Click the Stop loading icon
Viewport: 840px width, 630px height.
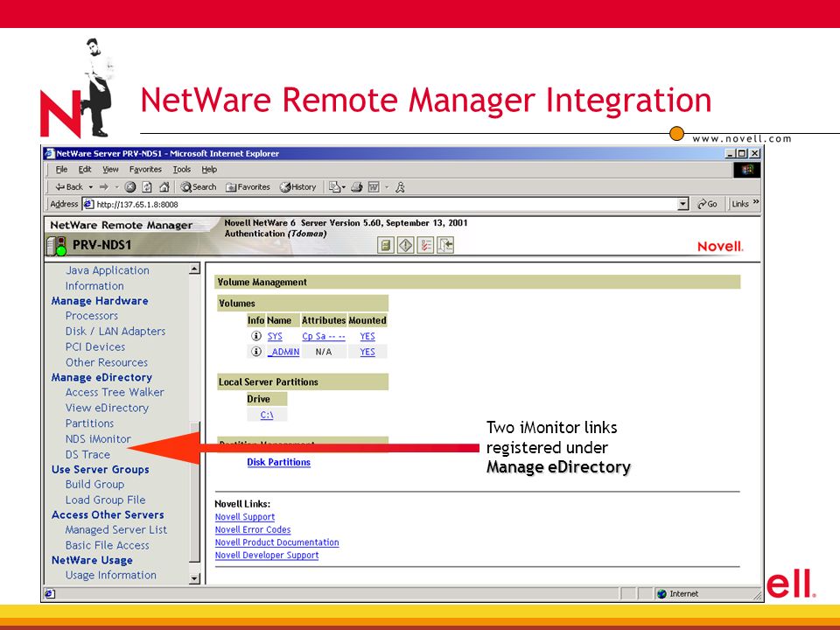[130, 187]
